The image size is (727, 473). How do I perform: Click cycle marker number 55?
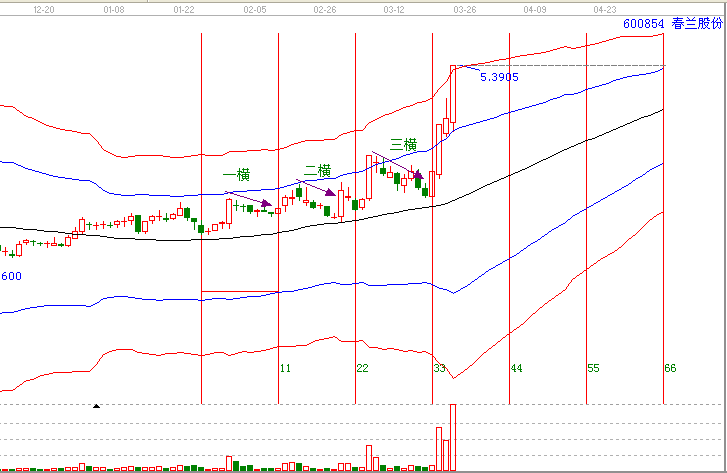click(x=593, y=369)
